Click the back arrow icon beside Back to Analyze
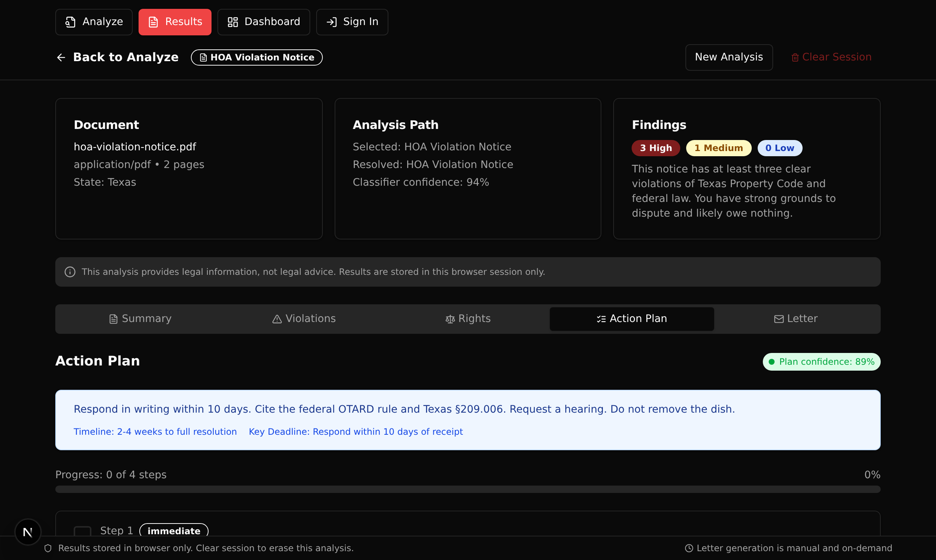Viewport: 936px width, 560px height. [x=61, y=57]
